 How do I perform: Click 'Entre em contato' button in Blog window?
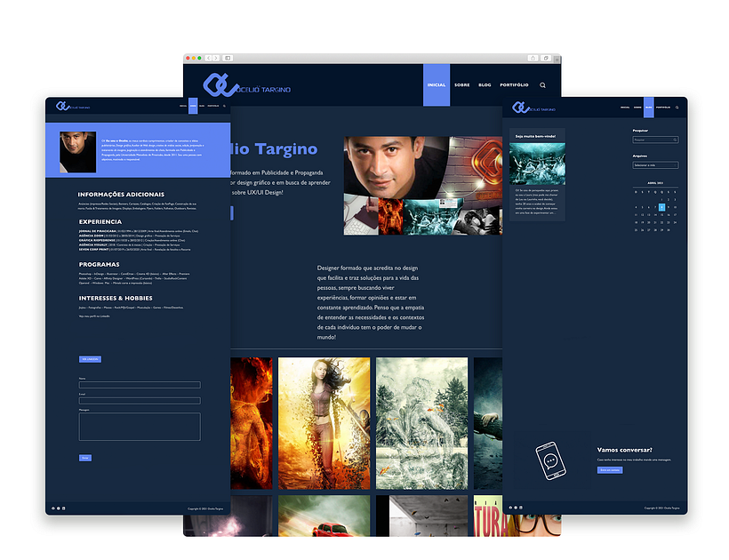pyautogui.click(x=610, y=470)
